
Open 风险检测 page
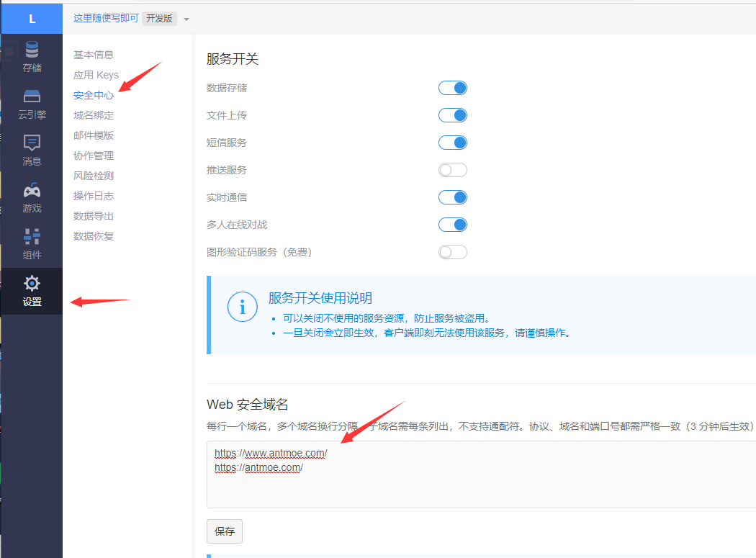[94, 176]
